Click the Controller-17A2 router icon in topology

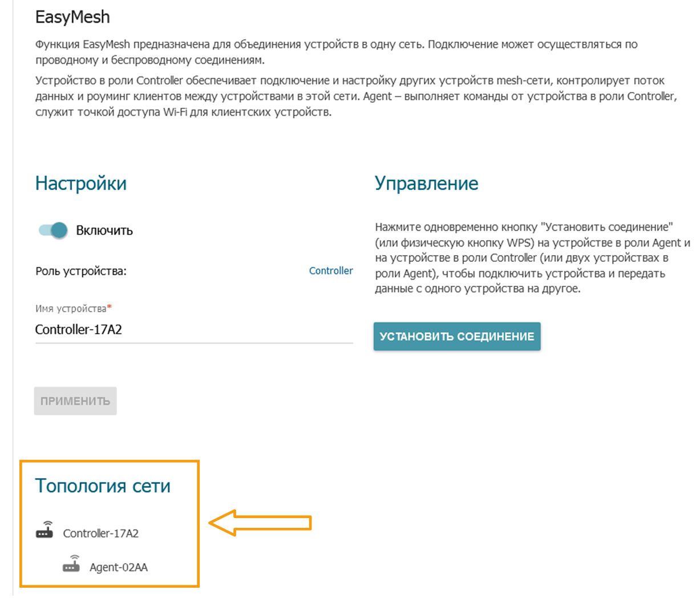click(x=44, y=531)
